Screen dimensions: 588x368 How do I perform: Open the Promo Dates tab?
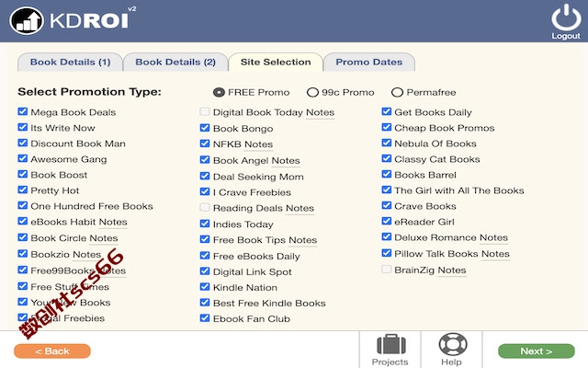click(369, 62)
